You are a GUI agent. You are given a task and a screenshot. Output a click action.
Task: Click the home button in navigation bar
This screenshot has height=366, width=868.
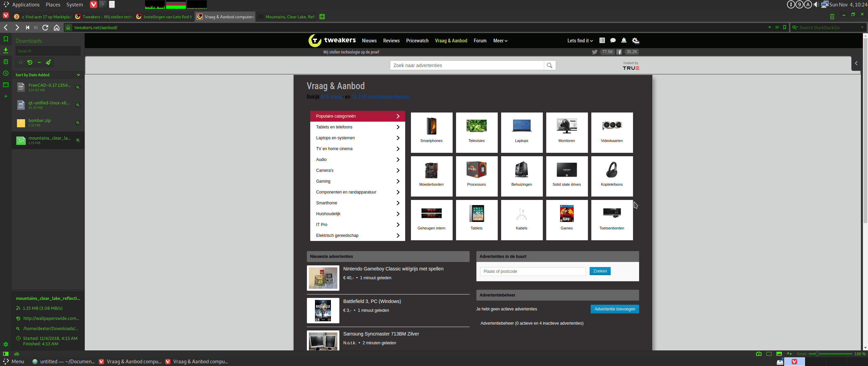pos(57,27)
